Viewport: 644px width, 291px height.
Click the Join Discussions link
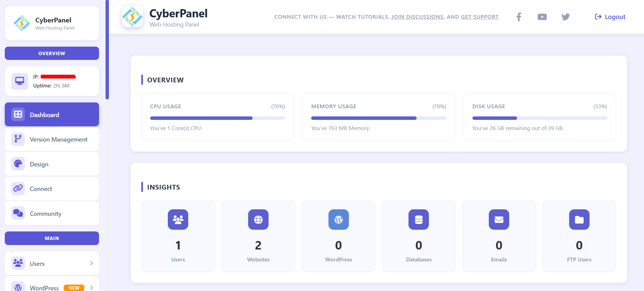tap(417, 17)
